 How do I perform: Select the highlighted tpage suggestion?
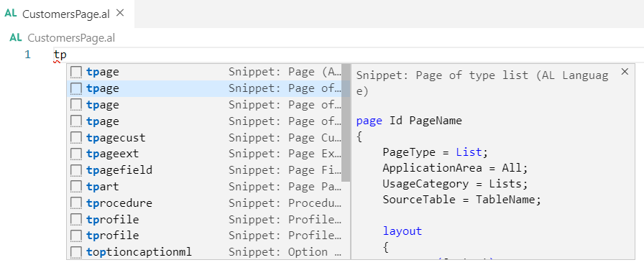(x=208, y=88)
